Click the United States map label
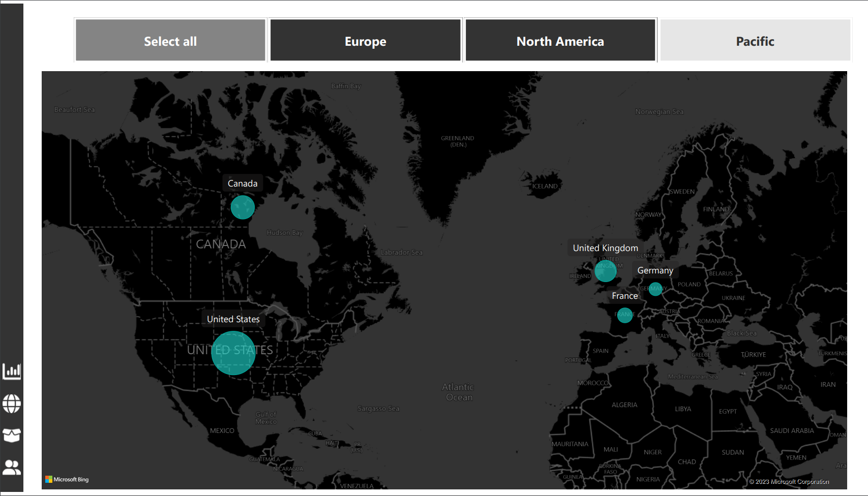Viewport: 868px width, 496px height. [x=233, y=319]
